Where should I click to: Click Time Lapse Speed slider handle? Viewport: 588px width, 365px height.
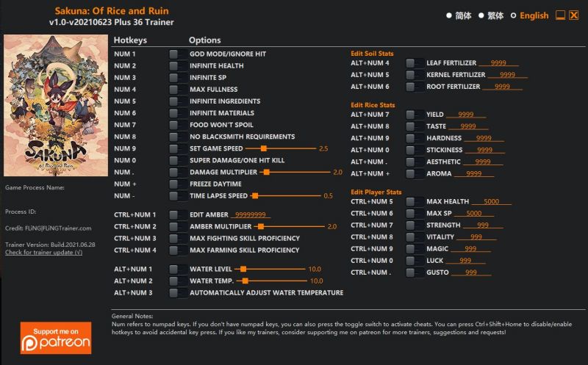click(255, 196)
